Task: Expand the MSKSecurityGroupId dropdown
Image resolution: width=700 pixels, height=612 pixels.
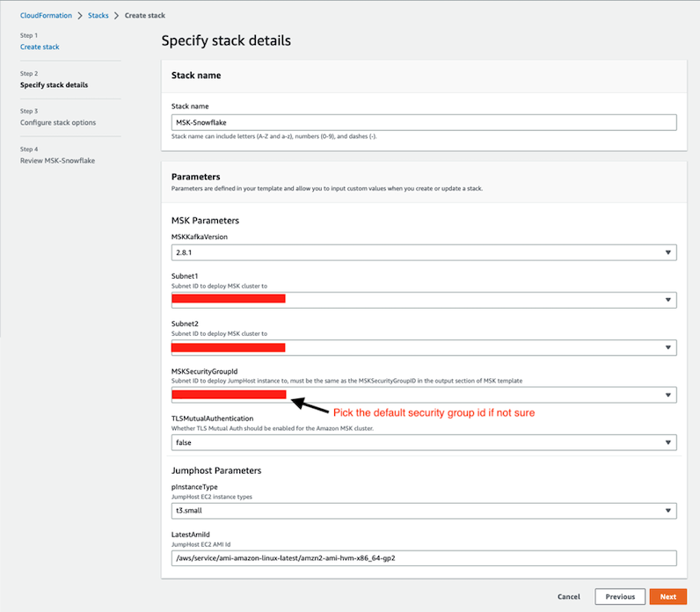Action: pos(422,396)
